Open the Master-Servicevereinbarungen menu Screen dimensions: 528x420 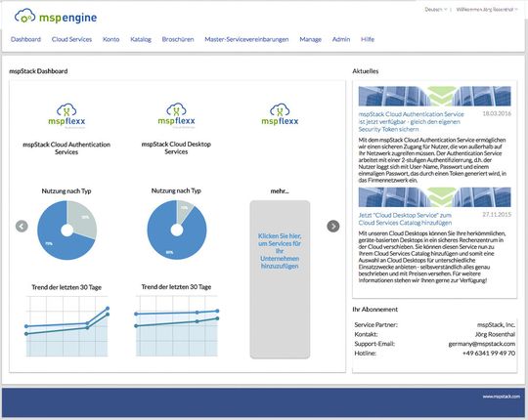coord(246,39)
